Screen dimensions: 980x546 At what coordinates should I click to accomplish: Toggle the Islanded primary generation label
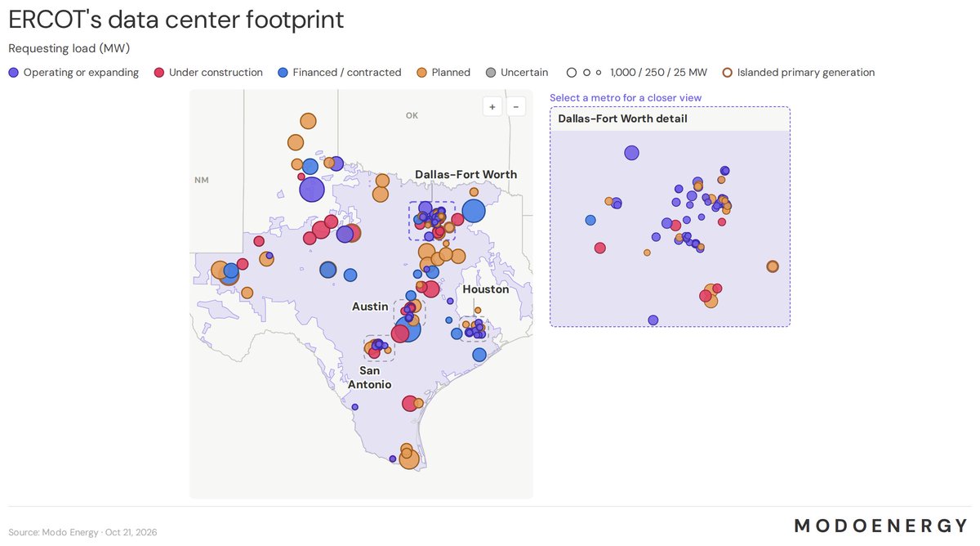coord(806,73)
